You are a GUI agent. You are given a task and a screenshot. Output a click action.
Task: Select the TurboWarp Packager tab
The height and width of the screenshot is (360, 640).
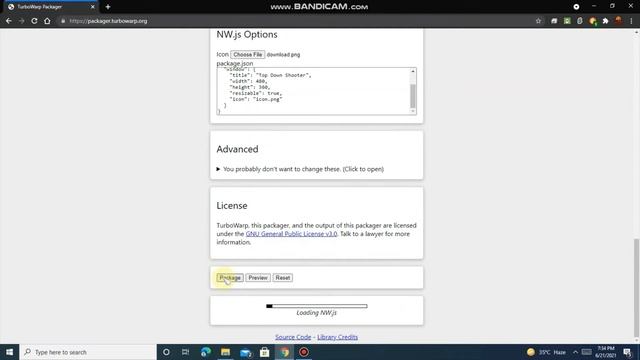(51, 7)
